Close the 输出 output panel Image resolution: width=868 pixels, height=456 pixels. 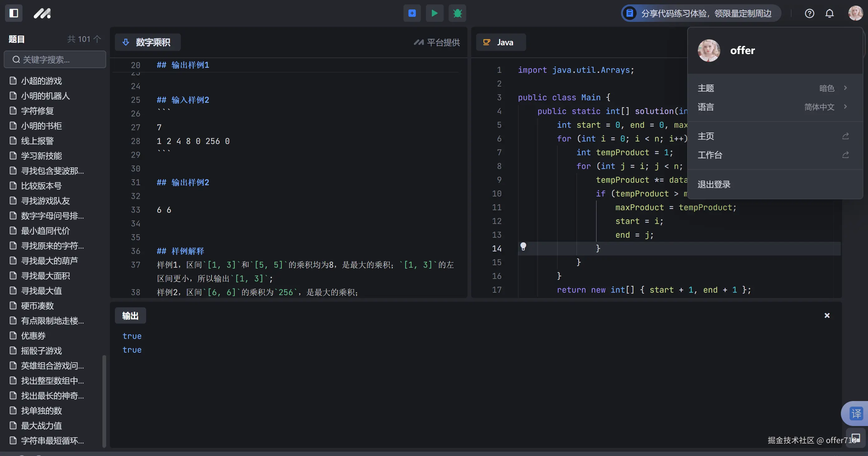click(x=826, y=315)
